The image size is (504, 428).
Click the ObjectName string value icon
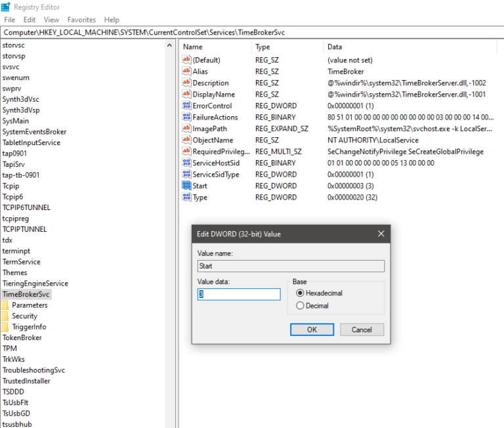186,140
